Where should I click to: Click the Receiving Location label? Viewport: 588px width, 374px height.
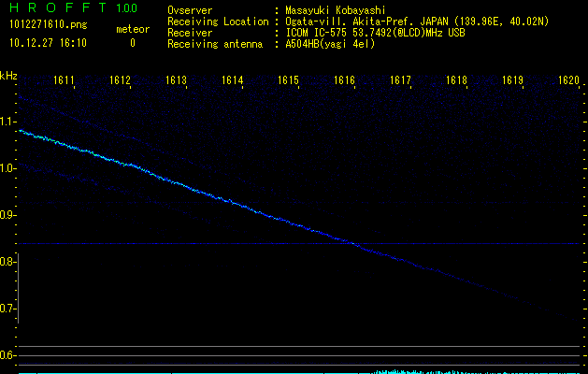coord(218,22)
